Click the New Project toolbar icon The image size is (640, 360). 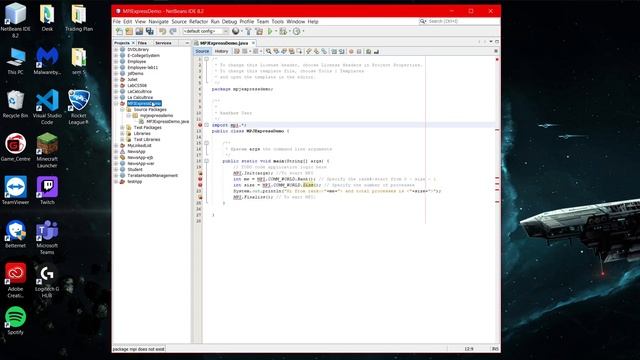tap(129, 31)
